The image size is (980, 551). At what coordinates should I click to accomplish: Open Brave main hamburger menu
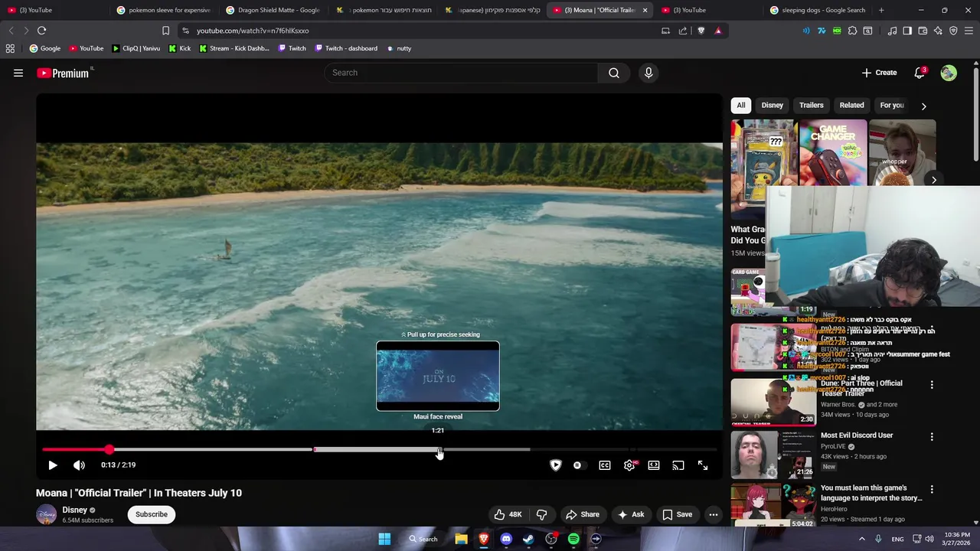(x=969, y=31)
